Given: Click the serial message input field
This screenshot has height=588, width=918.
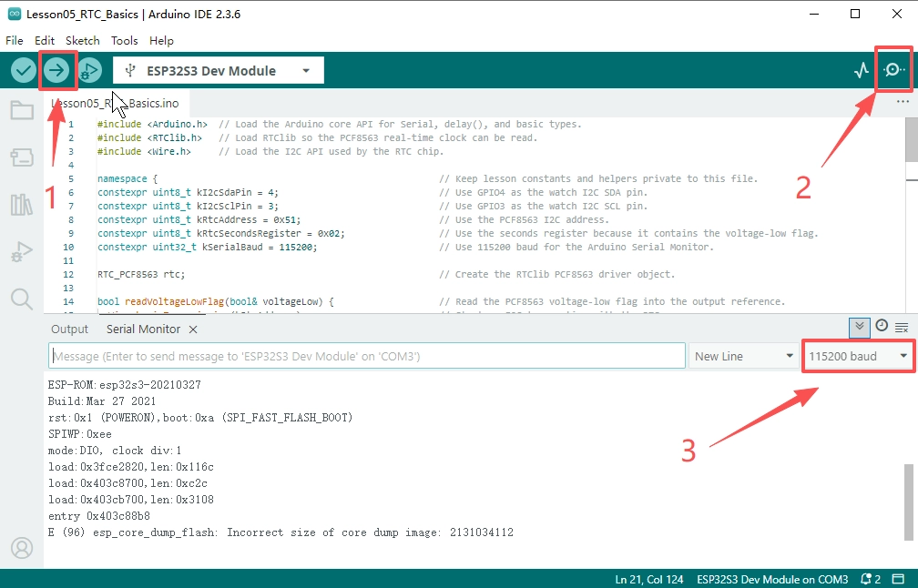Looking at the screenshot, I should pyautogui.click(x=366, y=356).
